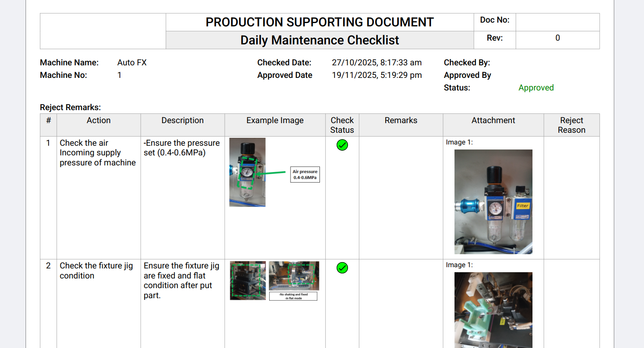Click the Checked By field
644x348 pixels.
467,62
